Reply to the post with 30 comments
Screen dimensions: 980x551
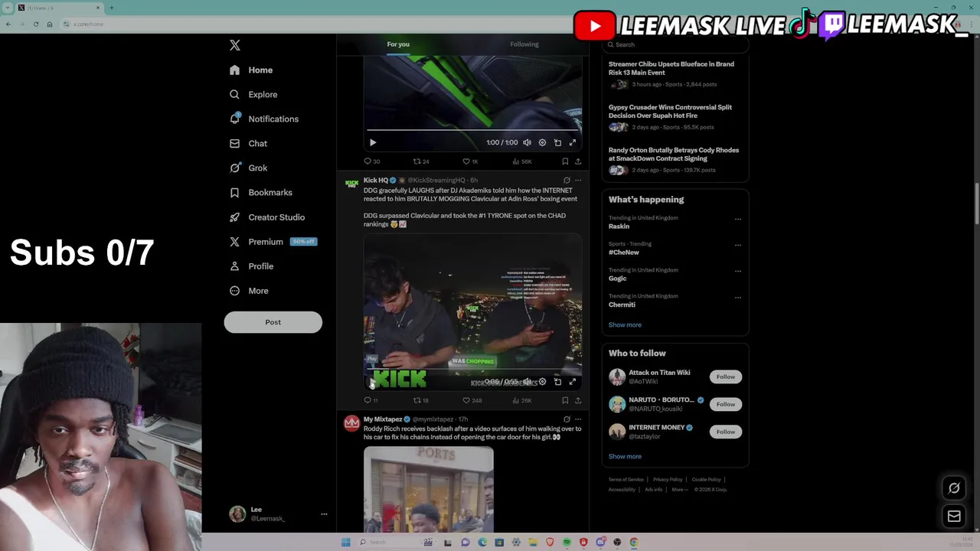click(371, 161)
